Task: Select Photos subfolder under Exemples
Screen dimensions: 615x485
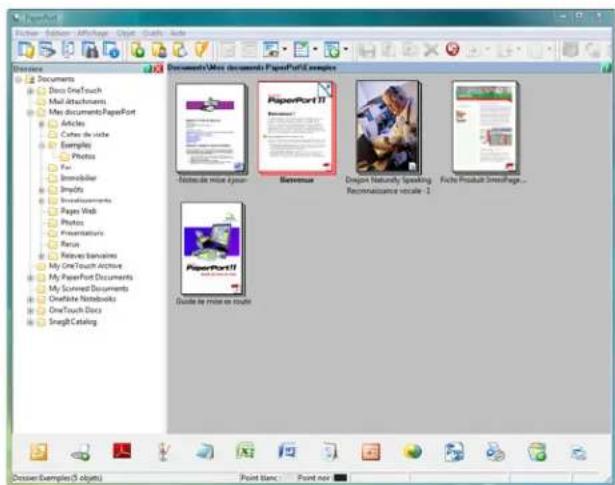Action: click(83, 156)
